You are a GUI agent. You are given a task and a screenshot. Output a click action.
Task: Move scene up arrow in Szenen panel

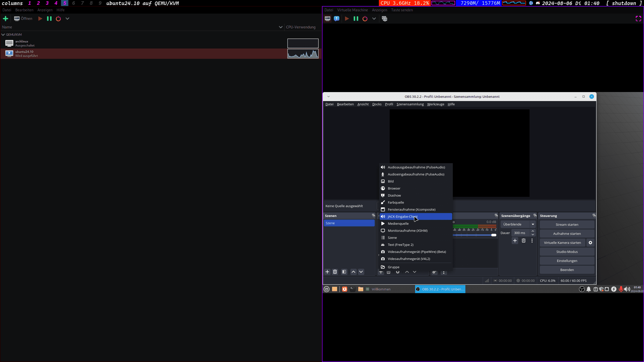[x=353, y=272]
